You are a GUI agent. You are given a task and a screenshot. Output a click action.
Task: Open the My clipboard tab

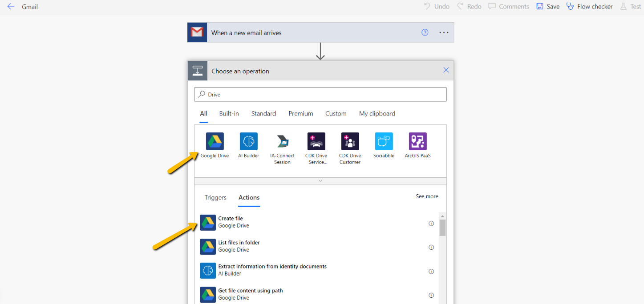(377, 114)
